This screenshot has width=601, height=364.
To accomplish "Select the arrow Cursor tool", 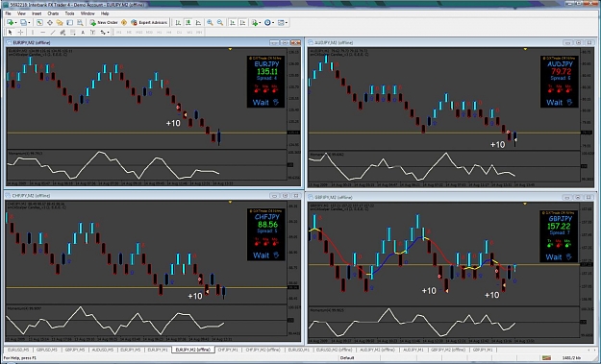I will [11, 32].
